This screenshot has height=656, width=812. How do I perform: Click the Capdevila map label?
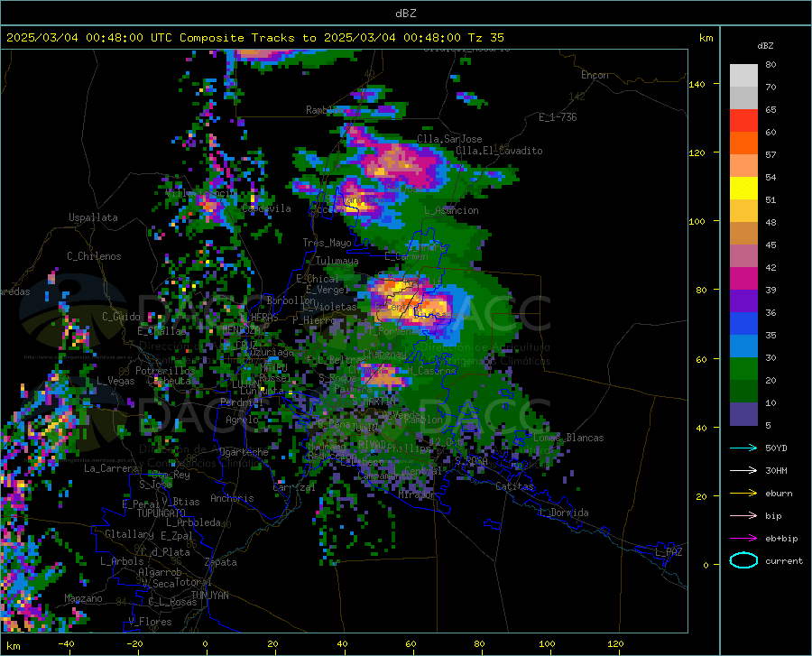click(x=266, y=208)
